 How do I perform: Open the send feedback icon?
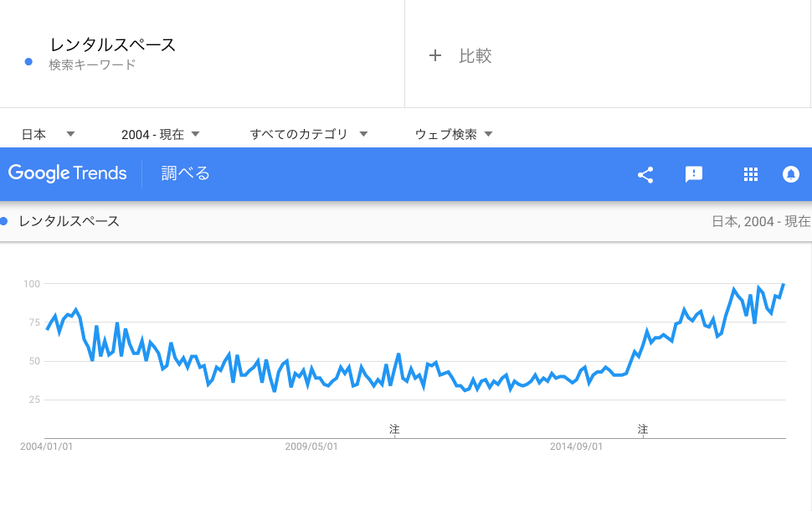point(693,174)
